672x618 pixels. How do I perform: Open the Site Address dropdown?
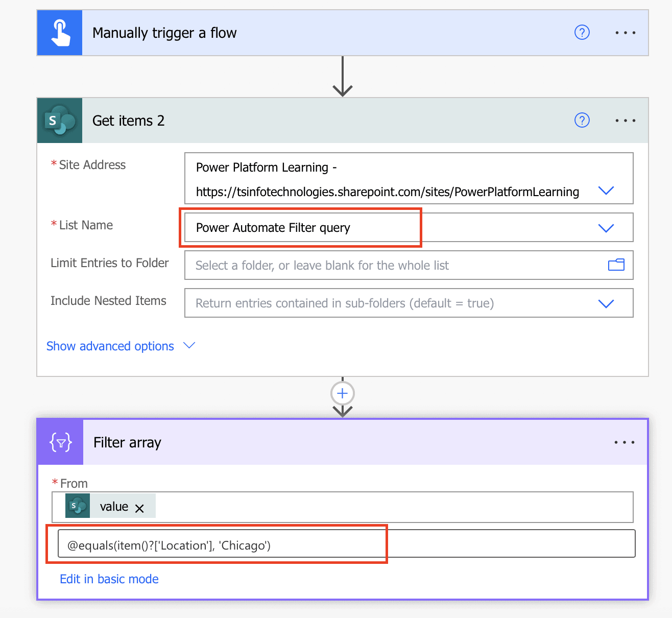(606, 191)
